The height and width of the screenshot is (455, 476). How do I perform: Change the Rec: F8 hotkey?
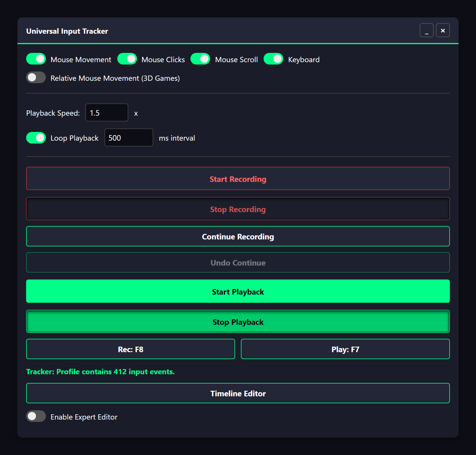131,349
